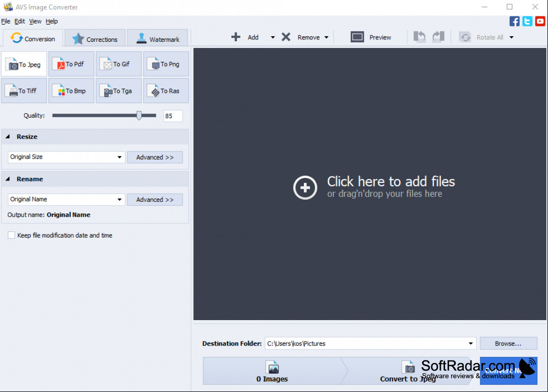548x392 pixels.
Task: Open the Add dropdown arrow
Action: pyautogui.click(x=273, y=37)
